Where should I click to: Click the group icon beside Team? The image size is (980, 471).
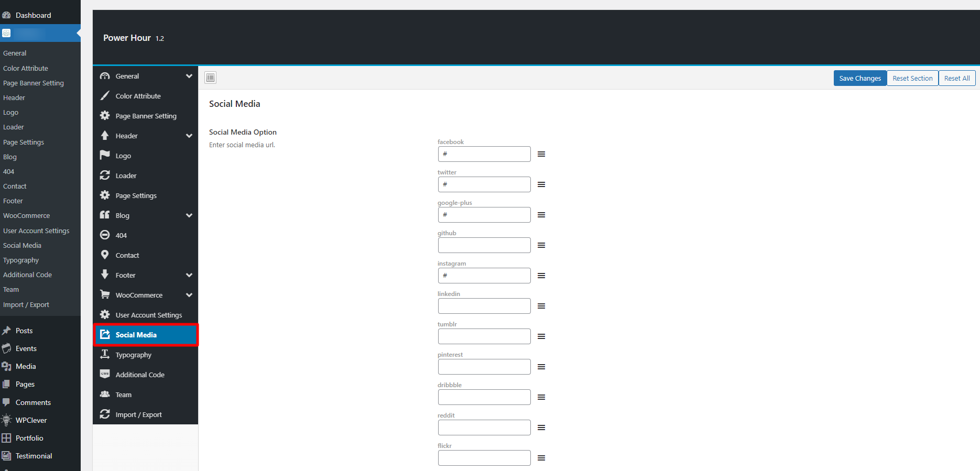coord(105,395)
